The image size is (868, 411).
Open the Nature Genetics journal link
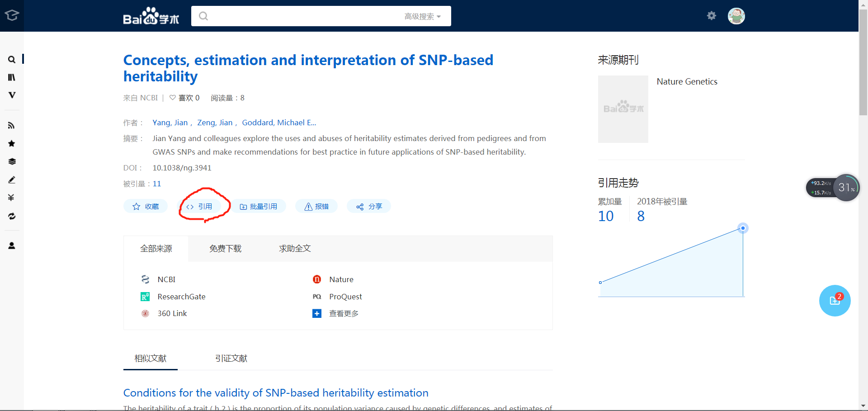point(687,81)
